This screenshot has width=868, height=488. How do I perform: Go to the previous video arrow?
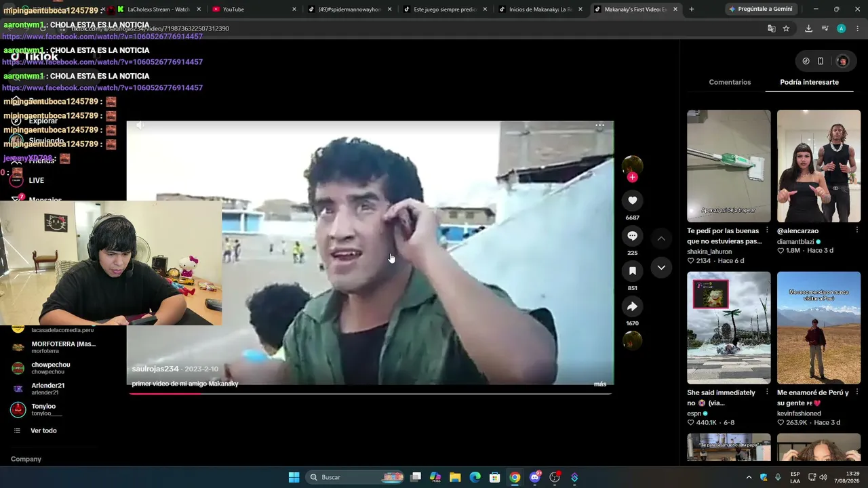[661, 239]
